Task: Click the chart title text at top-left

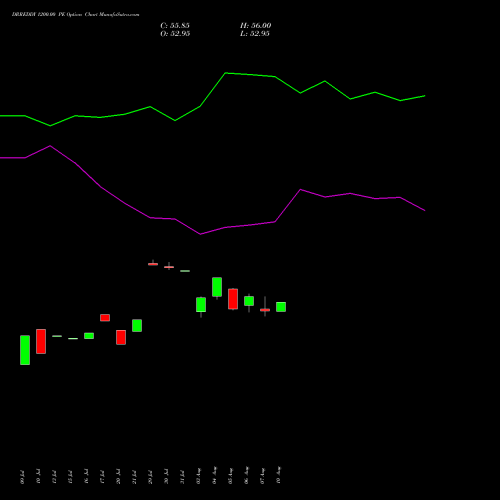Action: tap(76, 15)
